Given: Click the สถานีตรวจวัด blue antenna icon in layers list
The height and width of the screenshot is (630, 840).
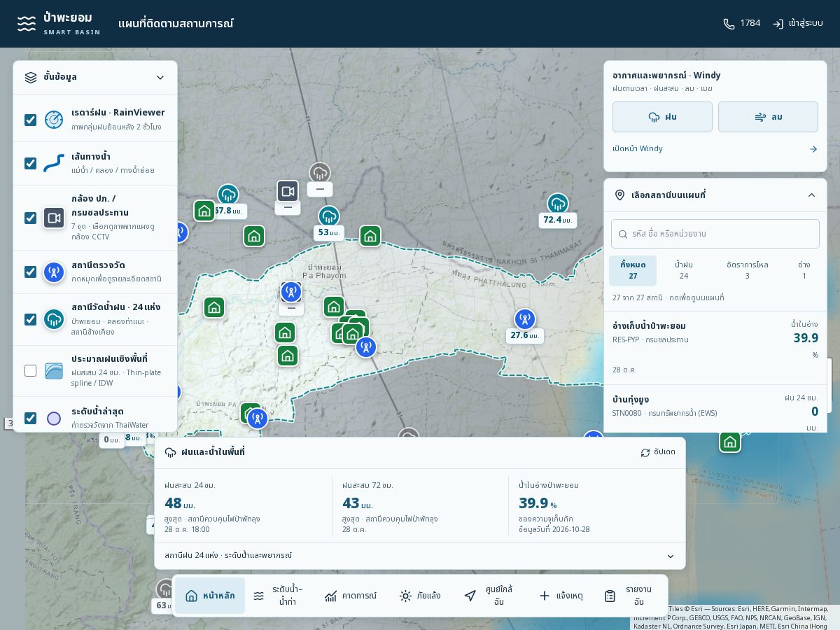Looking at the screenshot, I should [54, 272].
